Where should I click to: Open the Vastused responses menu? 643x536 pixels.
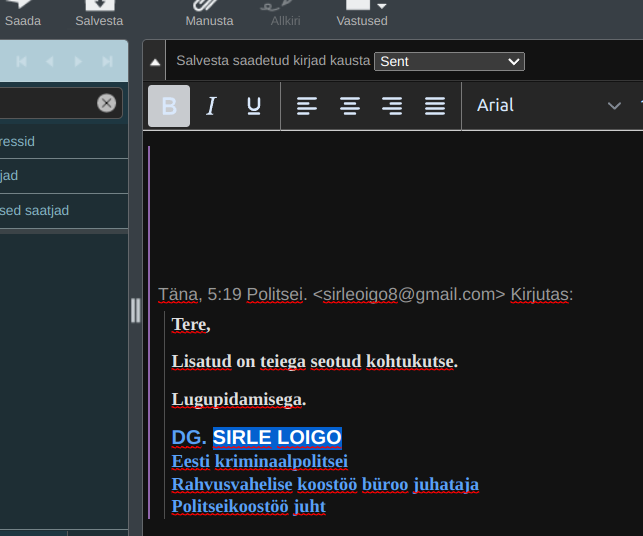[361, 13]
